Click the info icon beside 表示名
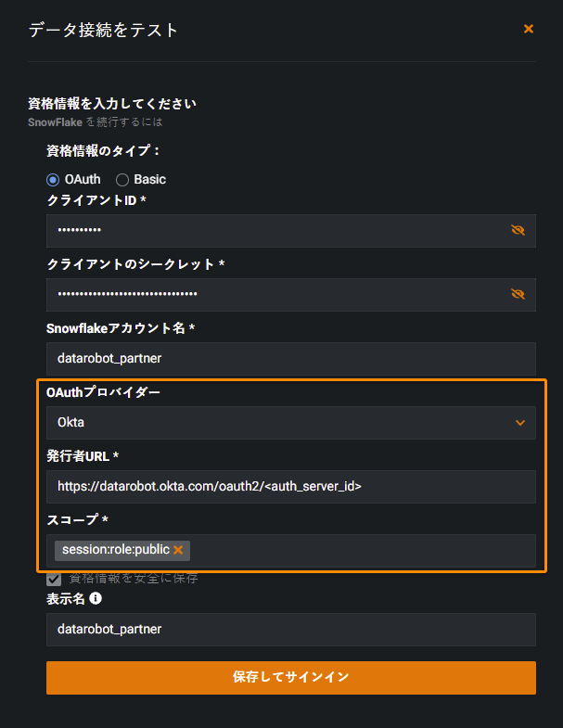This screenshot has width=563, height=728. [x=96, y=598]
